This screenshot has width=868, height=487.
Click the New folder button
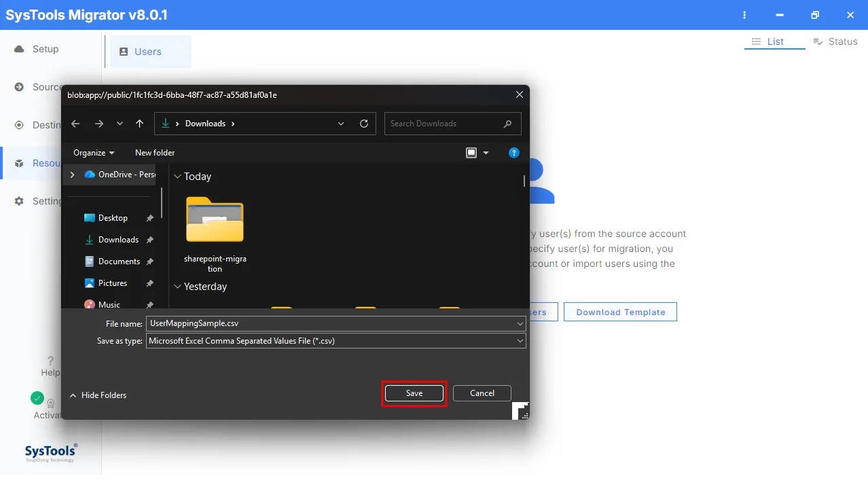[155, 153]
